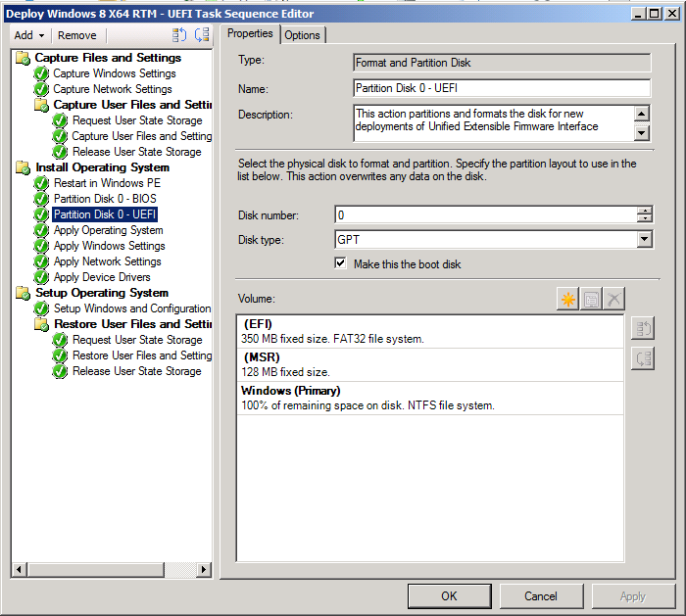Click green check icon beside Apply Device Drivers
The image size is (686, 616).
41,277
